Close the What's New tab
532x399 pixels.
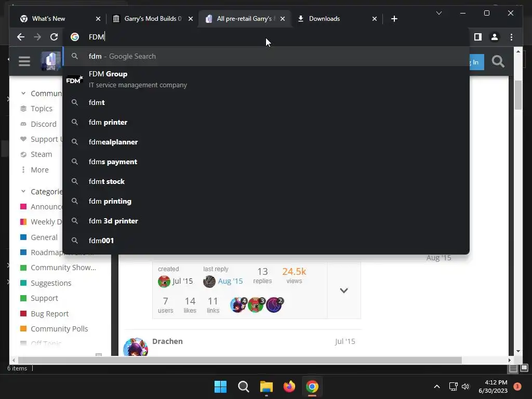[x=98, y=19]
